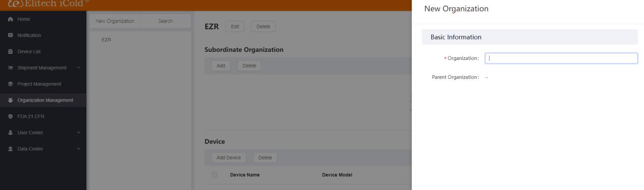This screenshot has width=644, height=190.
Task: Expand the User Center submenu arrow
Action: (x=79, y=133)
